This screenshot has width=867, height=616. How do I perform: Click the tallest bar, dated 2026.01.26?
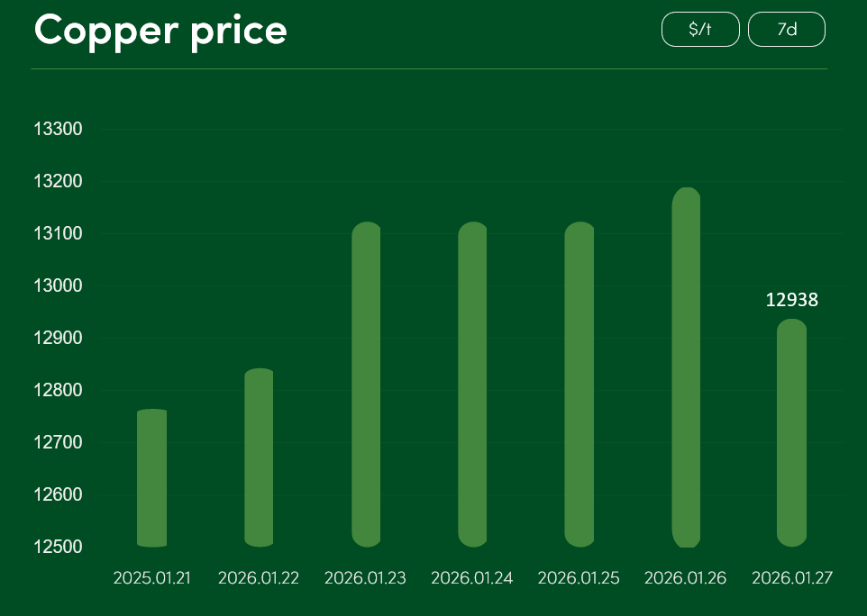click(x=686, y=367)
